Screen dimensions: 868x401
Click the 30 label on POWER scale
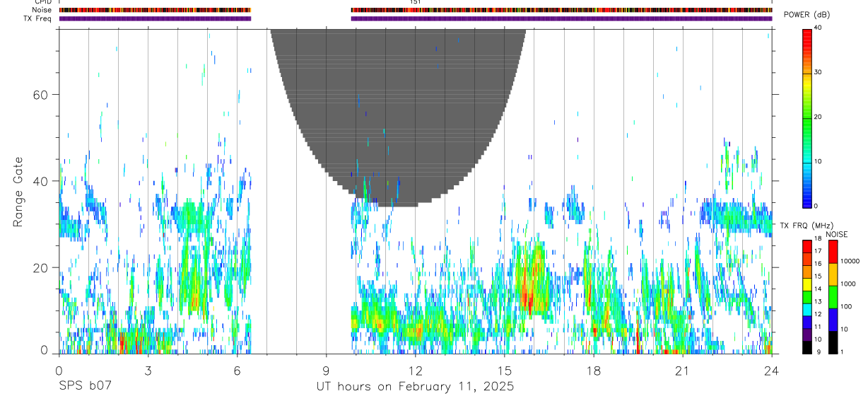[x=818, y=73]
